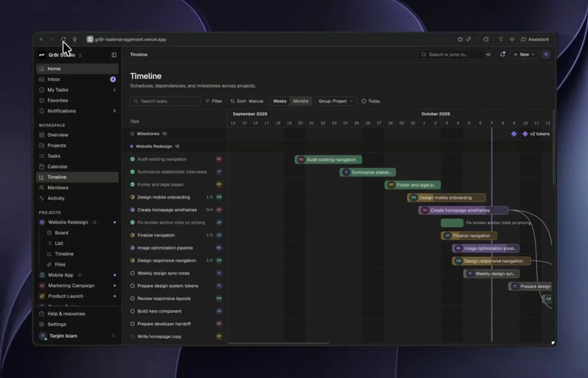Toggle completion of Audit existing navigation task
588x378 pixels.
pyautogui.click(x=132, y=159)
